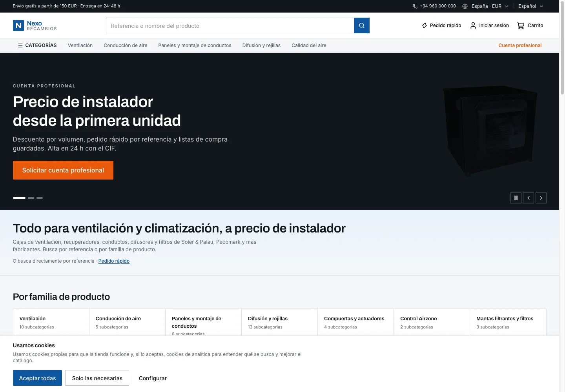This screenshot has width=565, height=392.
Task: Select the second carousel indicator dash
Action: point(31,198)
